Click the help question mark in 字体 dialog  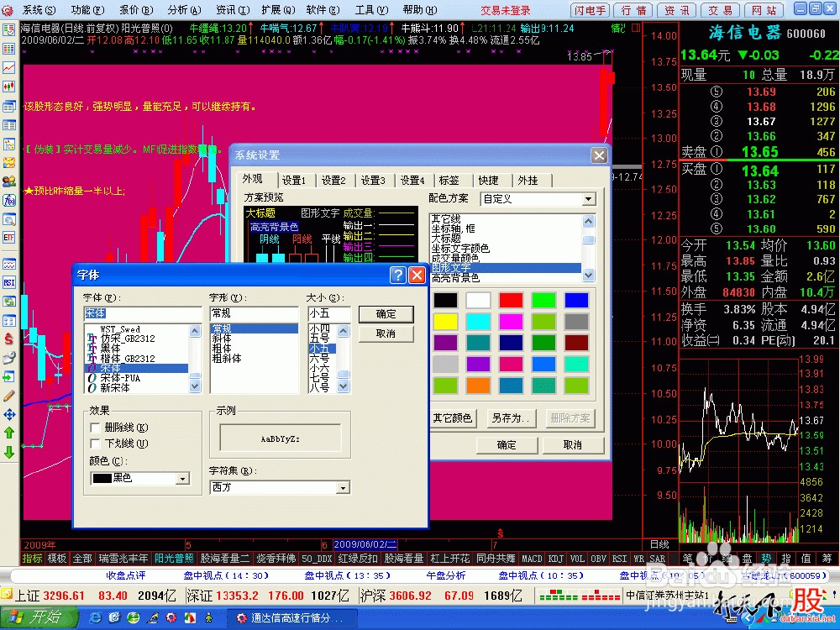coord(398,275)
